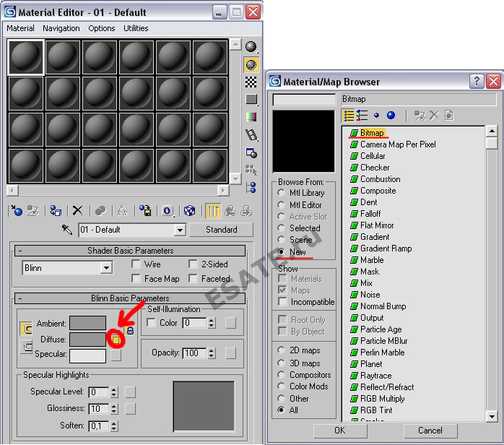Open the Navigation menu
Screen dimensions: 504x445
point(61,28)
